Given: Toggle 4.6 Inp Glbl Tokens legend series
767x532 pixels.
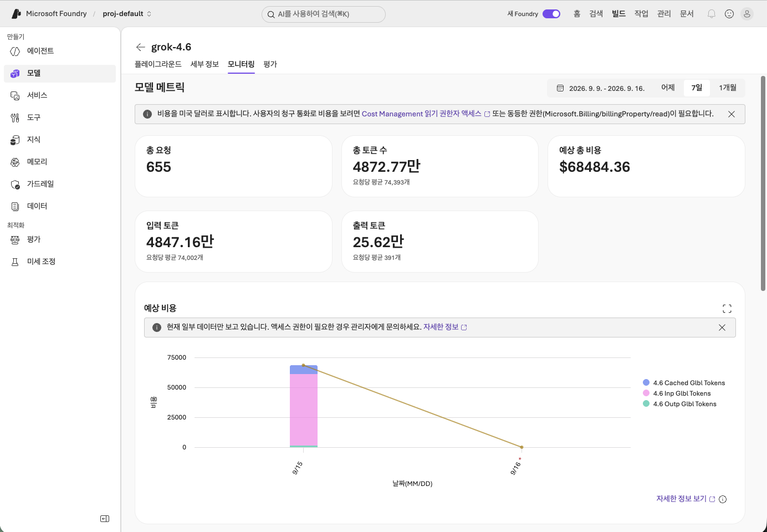Looking at the screenshot, I should click(677, 393).
